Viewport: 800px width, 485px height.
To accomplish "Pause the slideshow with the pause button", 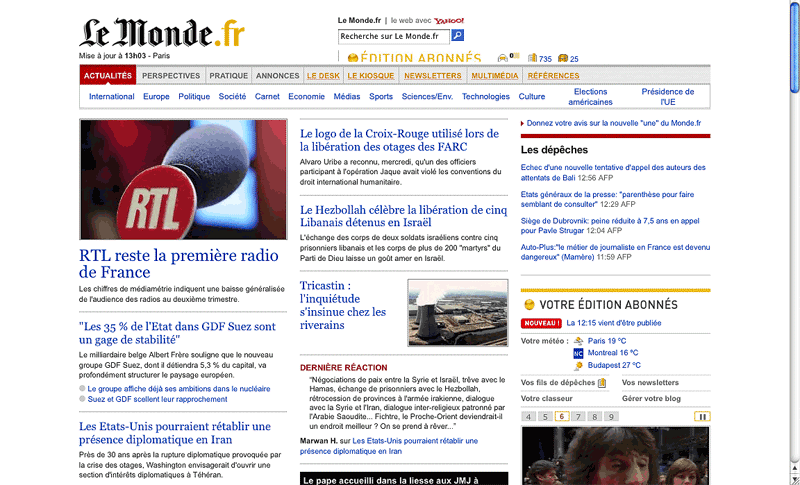I will [x=703, y=417].
